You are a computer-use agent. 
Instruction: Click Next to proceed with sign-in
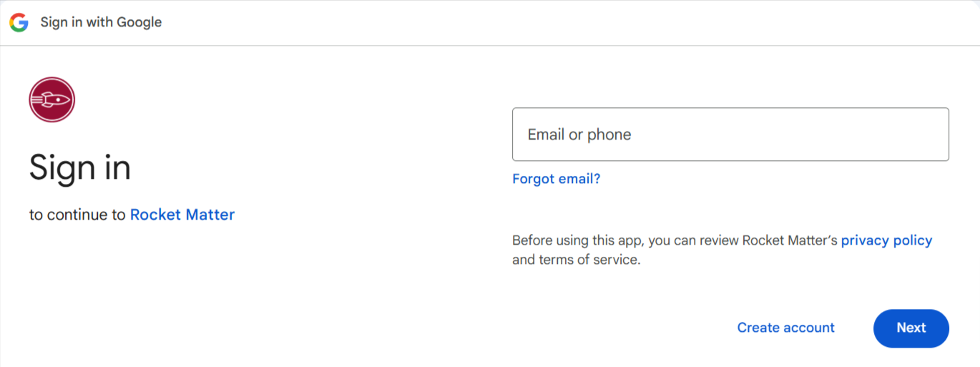[911, 328]
